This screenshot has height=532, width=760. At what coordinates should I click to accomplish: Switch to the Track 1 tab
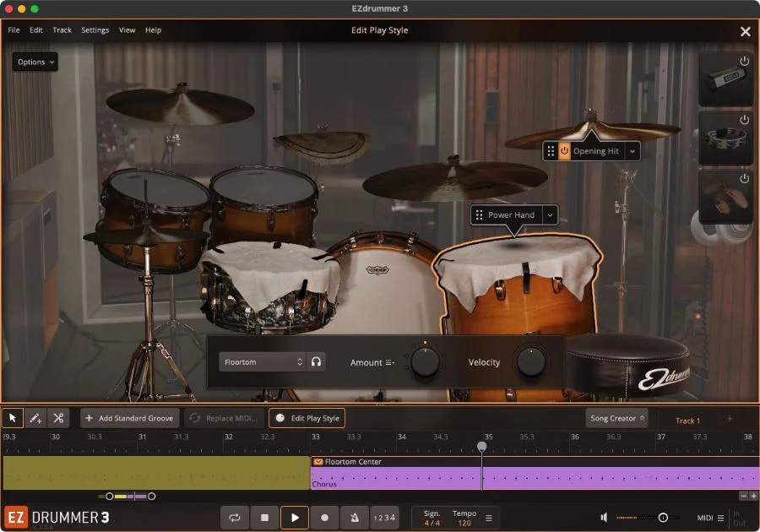tap(687, 421)
